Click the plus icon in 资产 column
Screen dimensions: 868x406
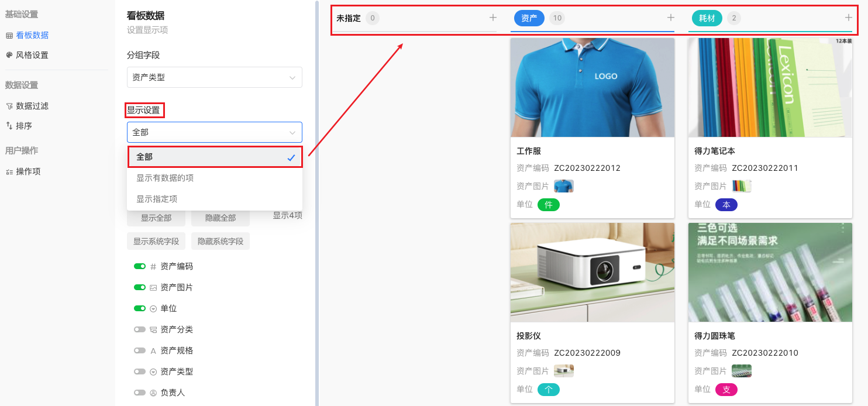pyautogui.click(x=671, y=18)
